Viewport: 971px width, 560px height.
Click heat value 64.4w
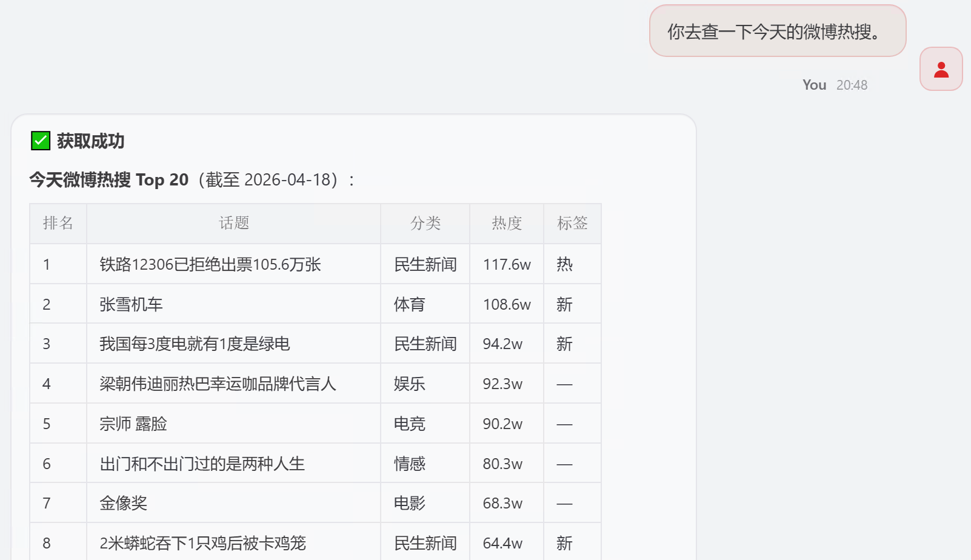click(x=502, y=543)
